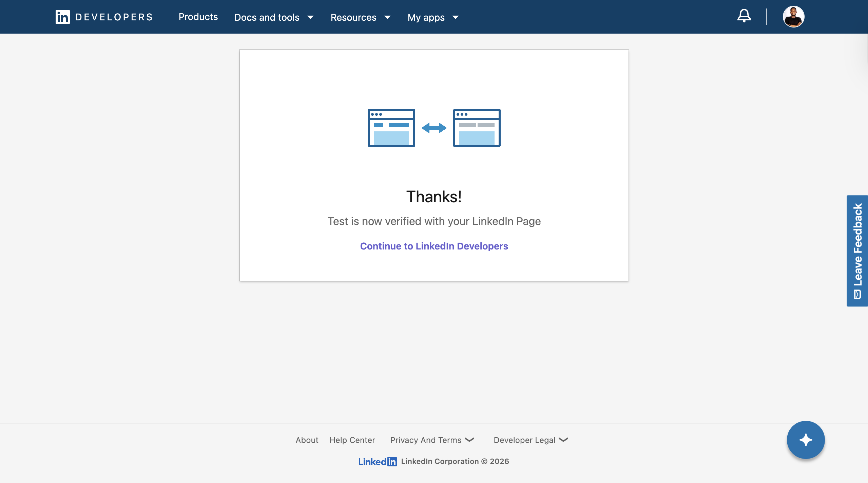Click the Thanks! heading text
The height and width of the screenshot is (483, 868).
click(x=434, y=197)
